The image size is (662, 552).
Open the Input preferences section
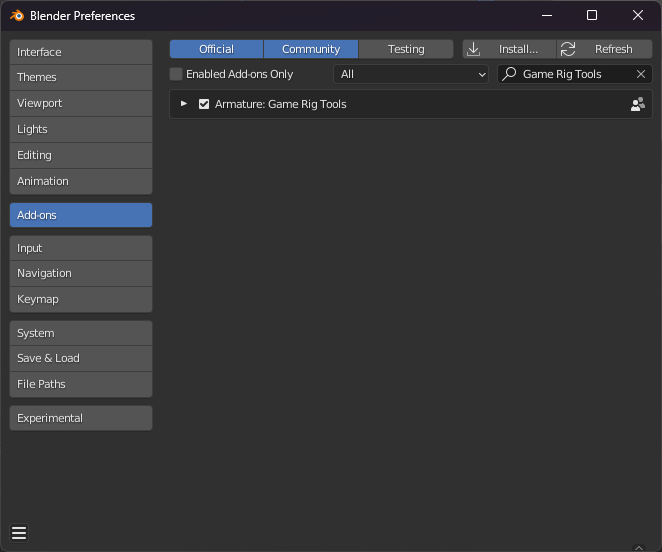click(81, 248)
